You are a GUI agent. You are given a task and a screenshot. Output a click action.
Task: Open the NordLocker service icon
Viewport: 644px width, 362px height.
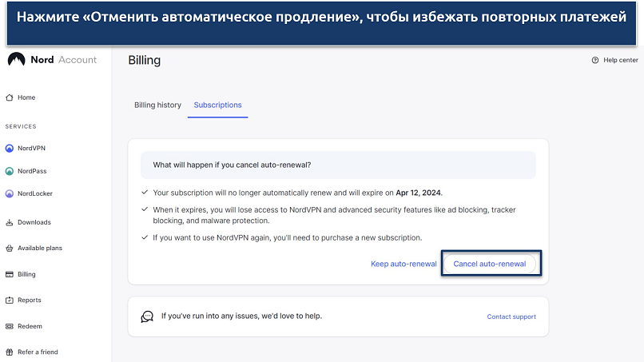pos(10,193)
